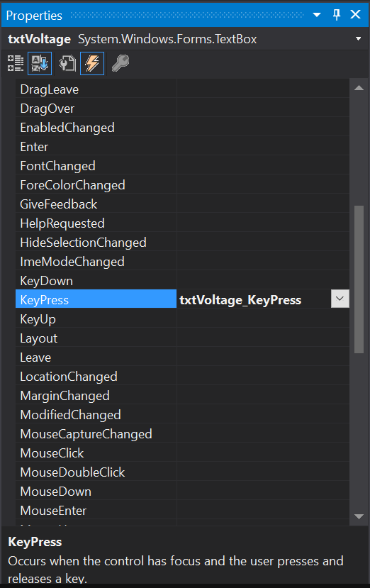Click the empty MouseClick handler field
Viewport: 370px width, 588px height.
coord(263,453)
